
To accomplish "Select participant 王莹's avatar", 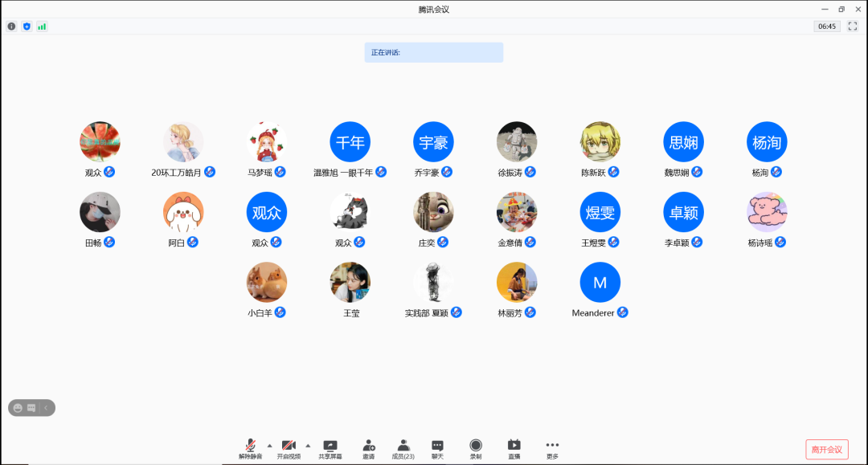I will (350, 283).
